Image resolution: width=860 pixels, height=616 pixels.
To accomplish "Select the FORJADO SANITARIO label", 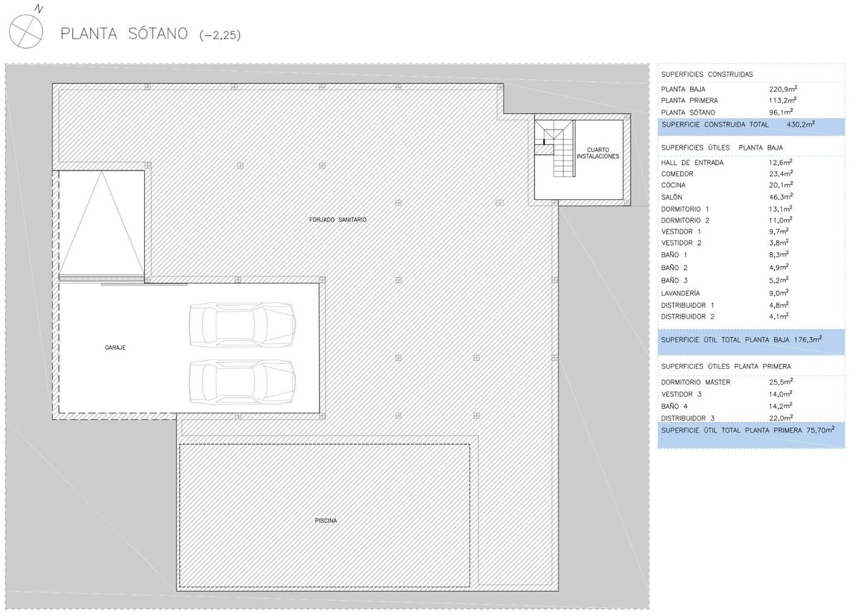I will [333, 220].
